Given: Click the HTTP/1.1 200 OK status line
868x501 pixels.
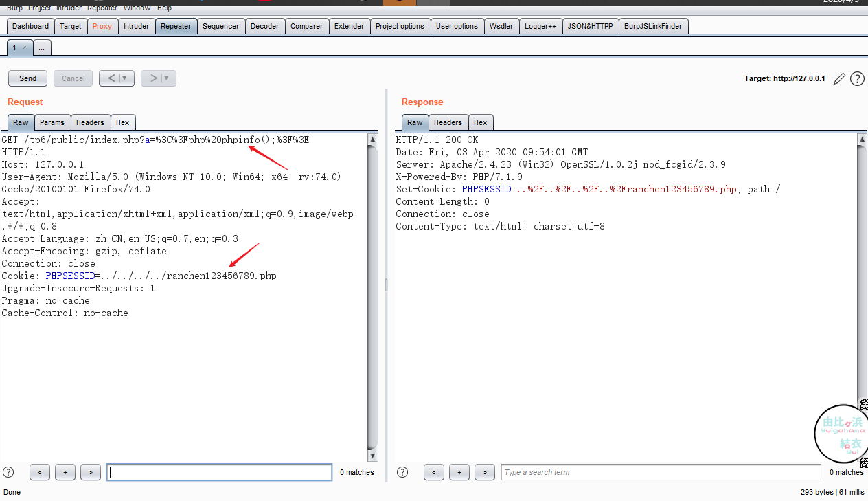Looking at the screenshot, I should tap(437, 140).
